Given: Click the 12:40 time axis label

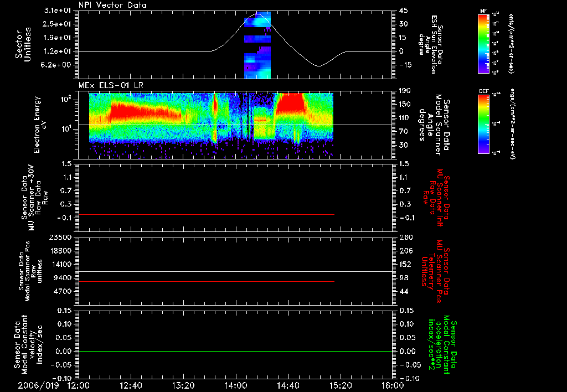Looking at the screenshot, I should pos(131,385).
